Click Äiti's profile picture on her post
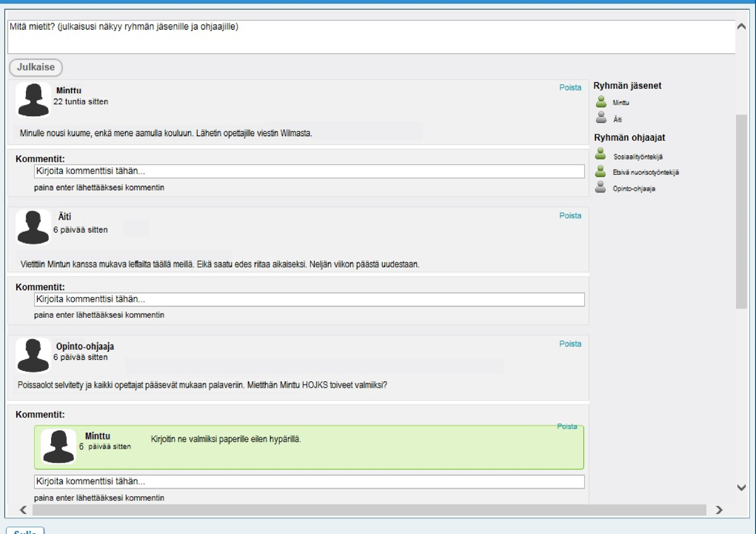756x534 pixels. point(33,227)
